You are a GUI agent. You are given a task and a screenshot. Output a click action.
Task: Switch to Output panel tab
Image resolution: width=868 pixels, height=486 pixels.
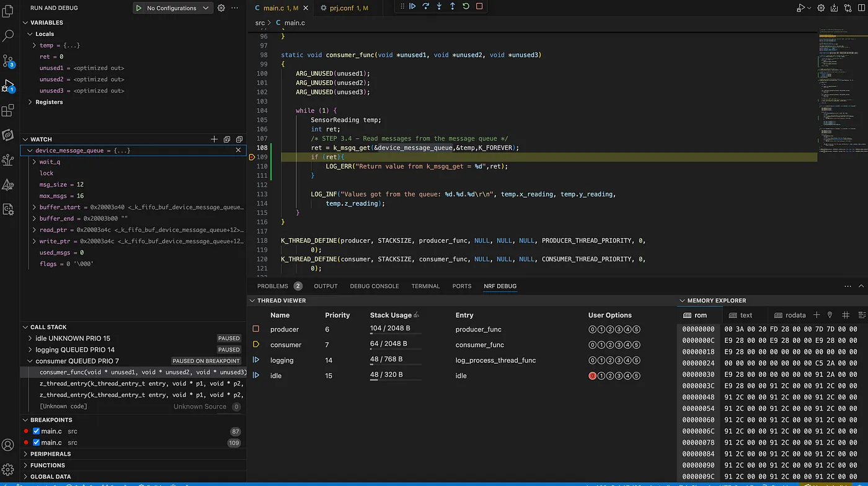(x=325, y=286)
